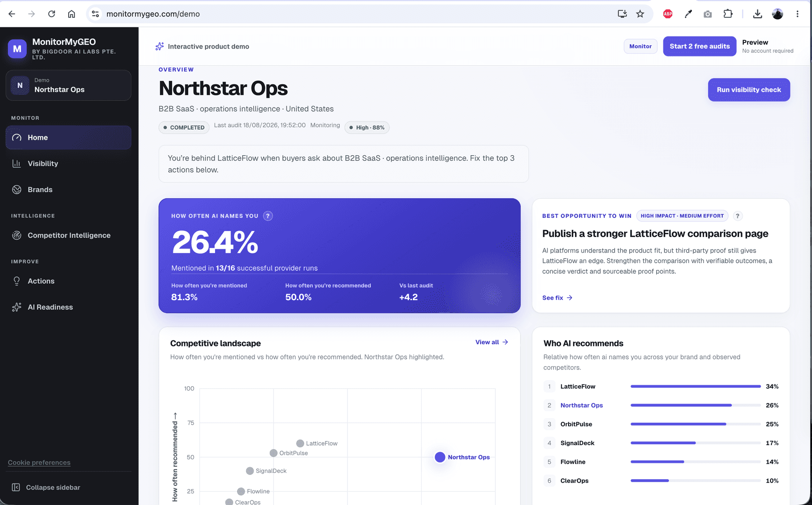Click the HIGH IMPACT · MEDIUM EFFORT tag
The width and height of the screenshot is (812, 505).
point(682,216)
